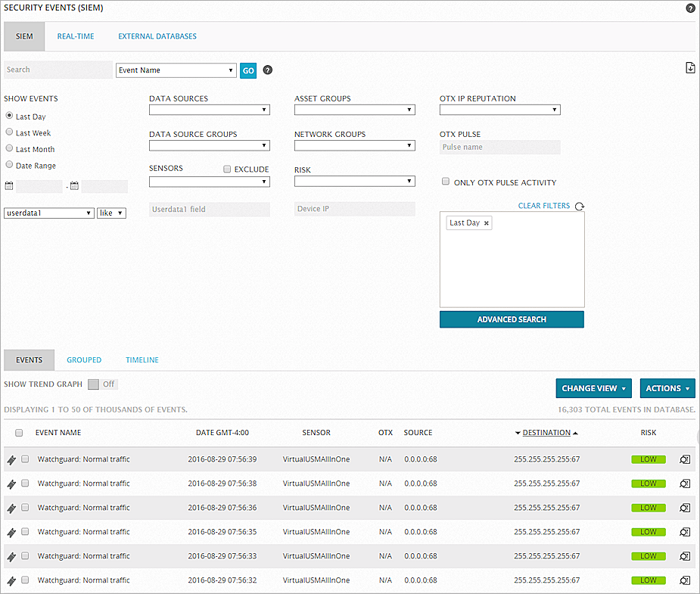Check the EXCLUDE box next to SENSORS
Image resolution: width=700 pixels, height=594 pixels.
(x=227, y=169)
